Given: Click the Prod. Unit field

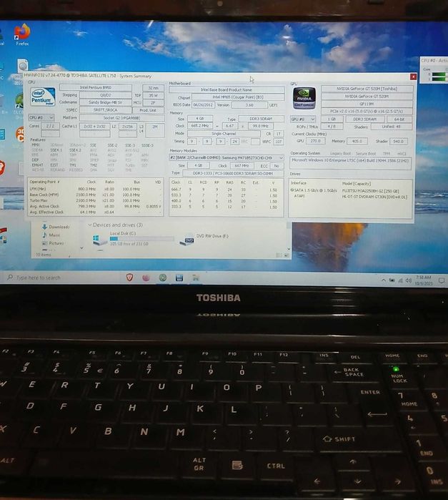Looking at the screenshot, I should 148,110.
